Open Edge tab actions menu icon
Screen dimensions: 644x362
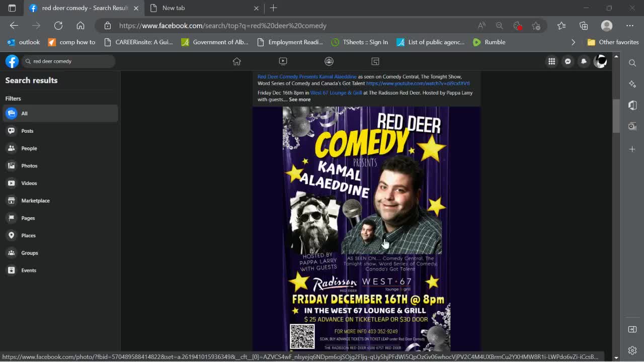point(12,8)
